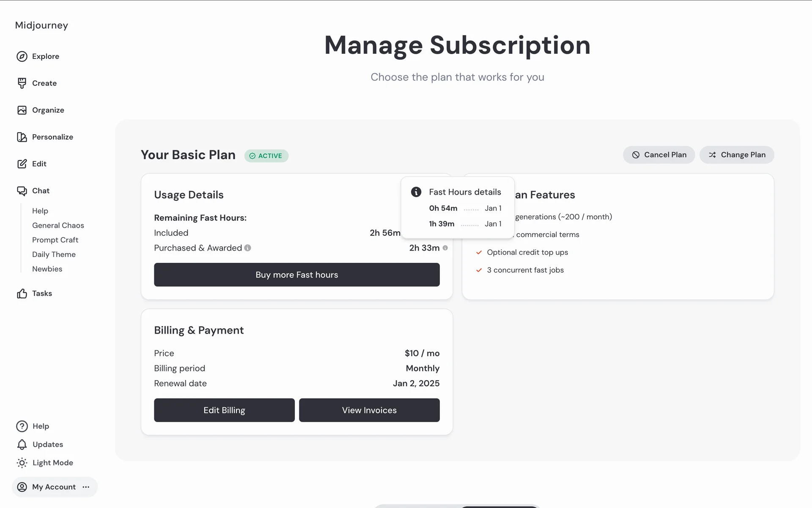Open the General Chaos chat room

(x=58, y=225)
